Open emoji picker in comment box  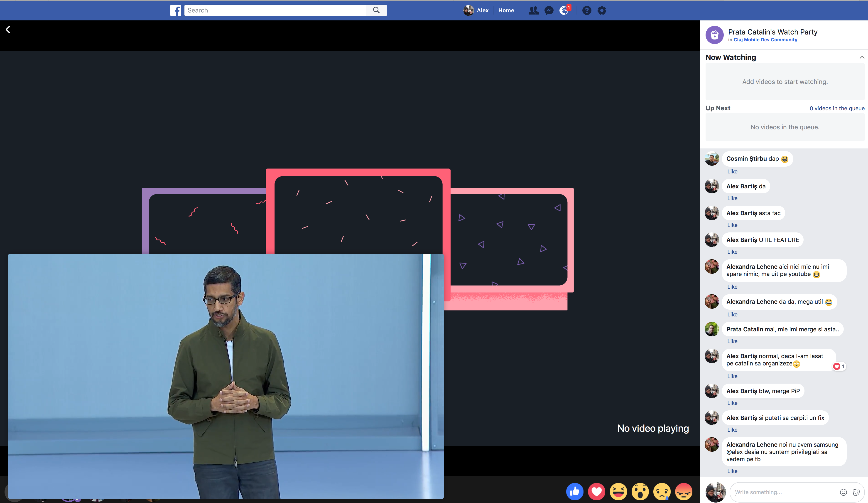pos(843,492)
